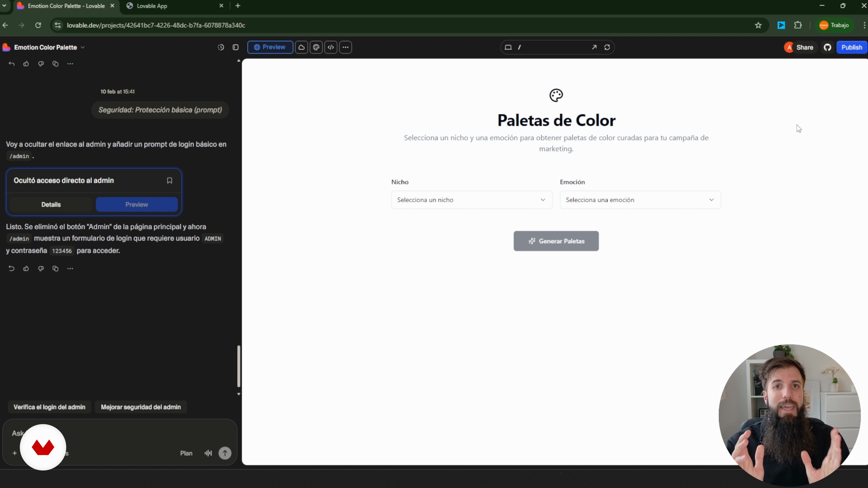Open preview in a new tab arrow
This screenshot has width=868, height=488.
point(594,47)
